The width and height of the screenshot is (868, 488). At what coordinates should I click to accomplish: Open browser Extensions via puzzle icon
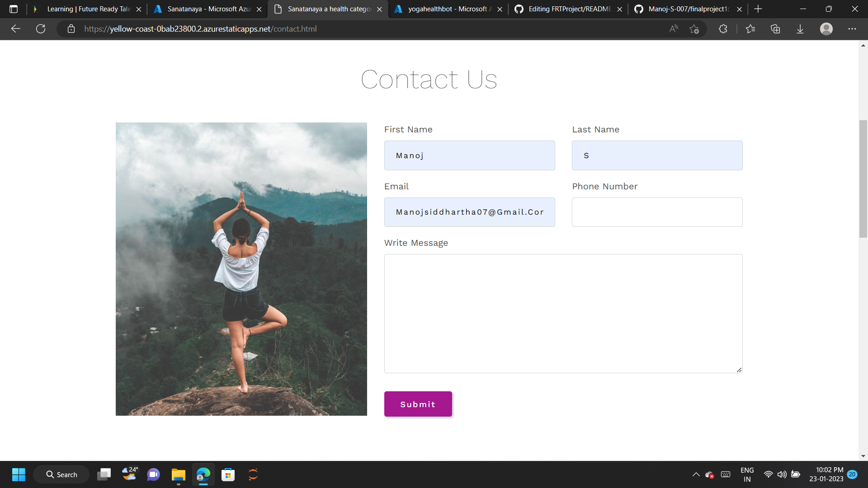click(x=722, y=29)
